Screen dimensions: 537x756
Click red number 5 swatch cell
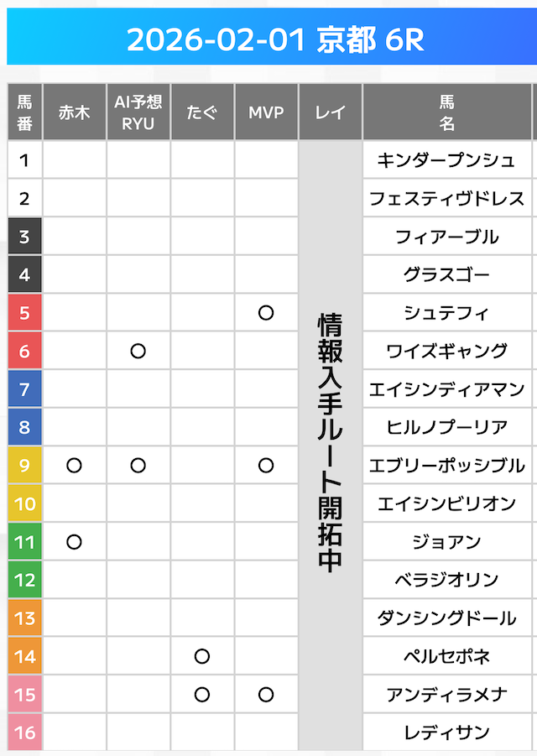[x=24, y=313]
